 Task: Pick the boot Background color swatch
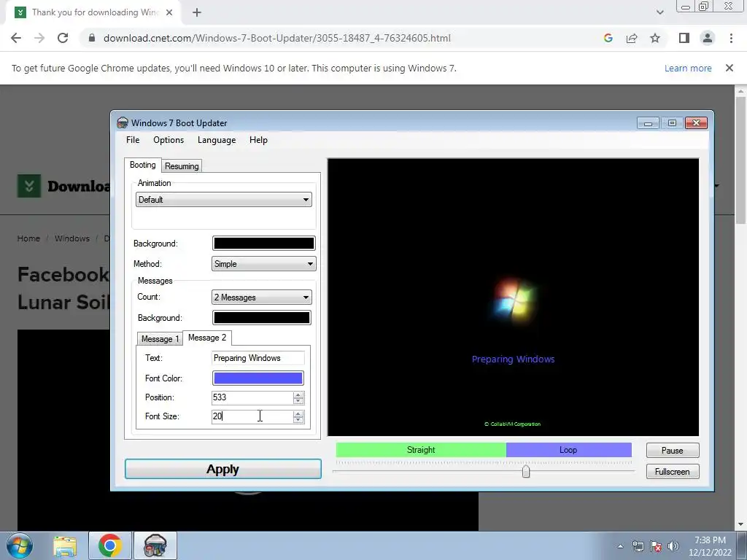coord(263,244)
